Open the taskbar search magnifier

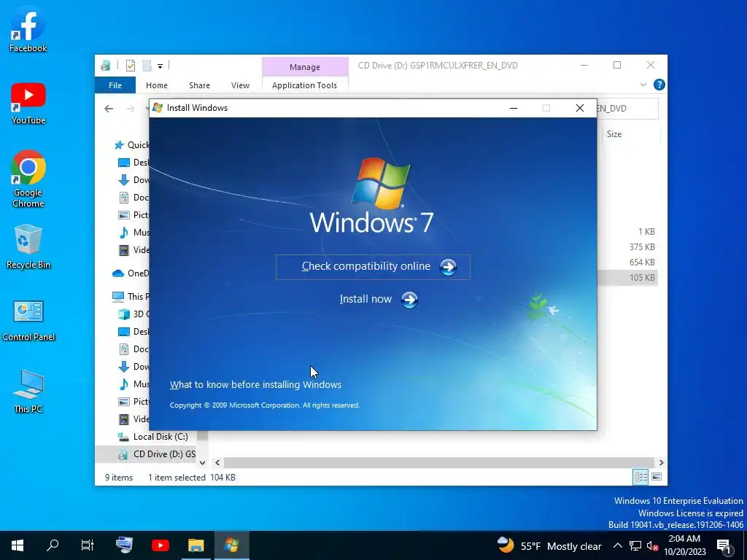tap(53, 545)
